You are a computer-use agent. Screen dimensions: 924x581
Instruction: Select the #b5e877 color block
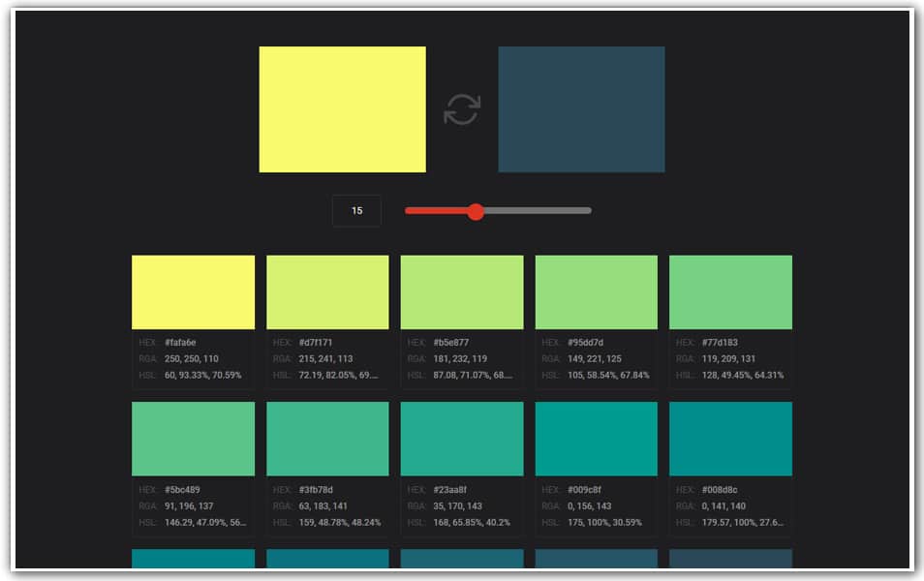pyautogui.click(x=462, y=290)
